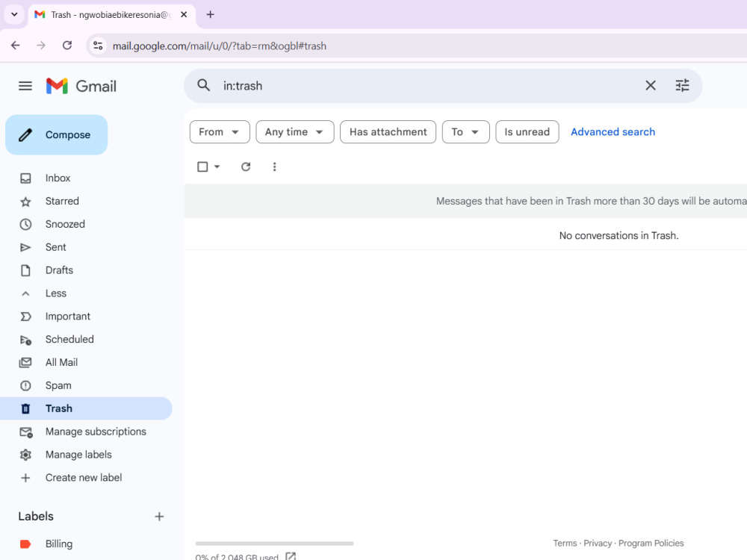Image resolution: width=747 pixels, height=560 pixels.
Task: Go back with browser back arrow
Action: [x=16, y=46]
